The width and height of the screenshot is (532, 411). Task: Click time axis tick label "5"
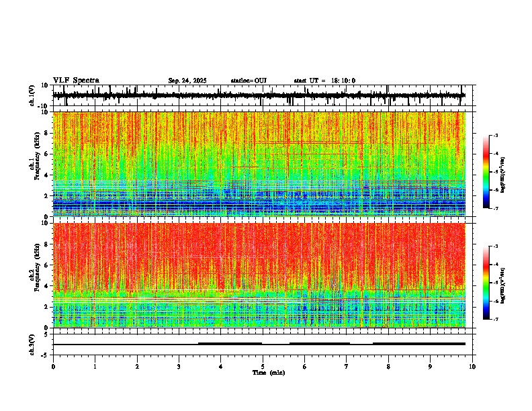[x=263, y=367]
